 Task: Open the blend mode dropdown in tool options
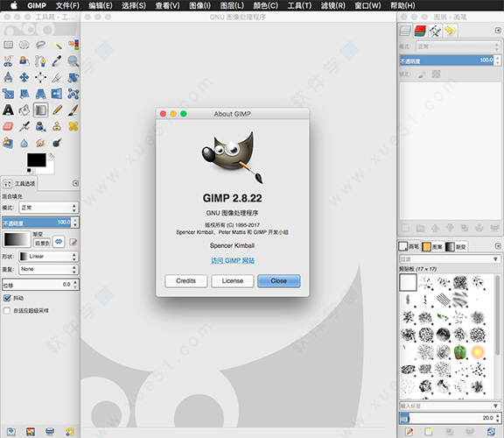(x=48, y=208)
